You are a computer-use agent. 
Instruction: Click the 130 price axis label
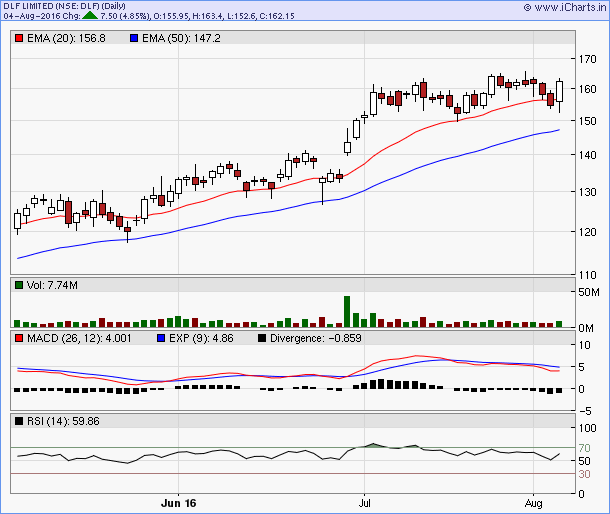tap(587, 192)
